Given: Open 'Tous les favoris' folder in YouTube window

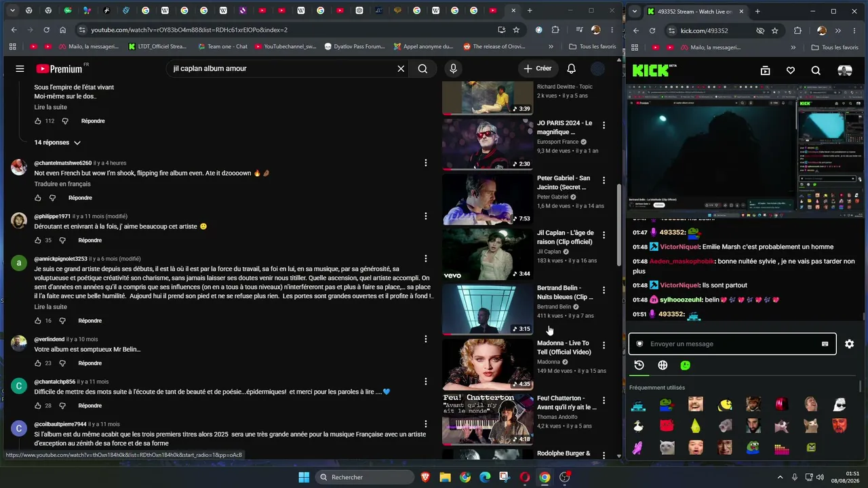Looking at the screenshot, I should pyautogui.click(x=593, y=47).
